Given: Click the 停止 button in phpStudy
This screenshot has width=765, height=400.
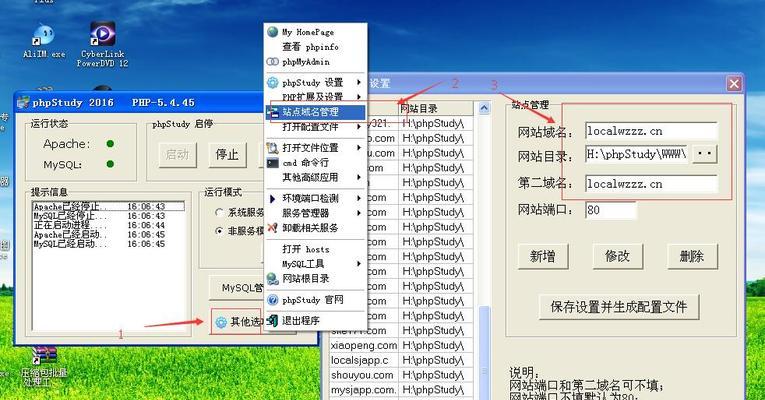Looking at the screenshot, I should pos(227,155).
